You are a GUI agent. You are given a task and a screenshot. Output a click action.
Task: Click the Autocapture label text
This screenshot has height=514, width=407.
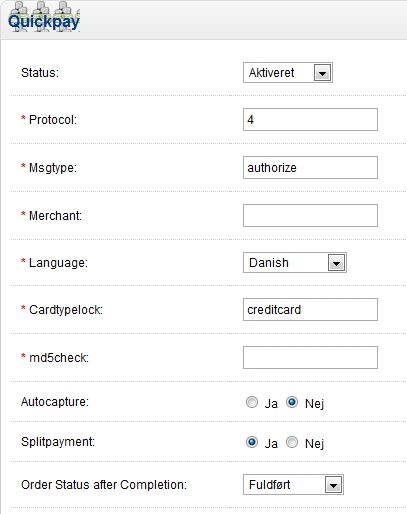click(55, 402)
